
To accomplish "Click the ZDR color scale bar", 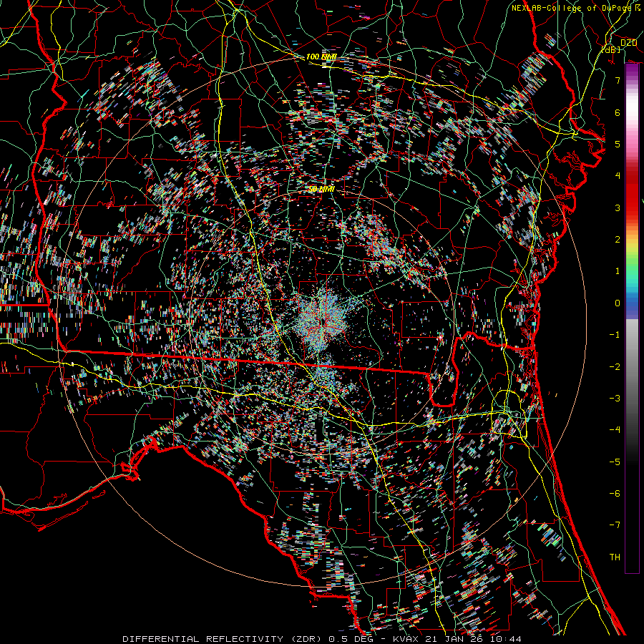I will click(x=632, y=318).
